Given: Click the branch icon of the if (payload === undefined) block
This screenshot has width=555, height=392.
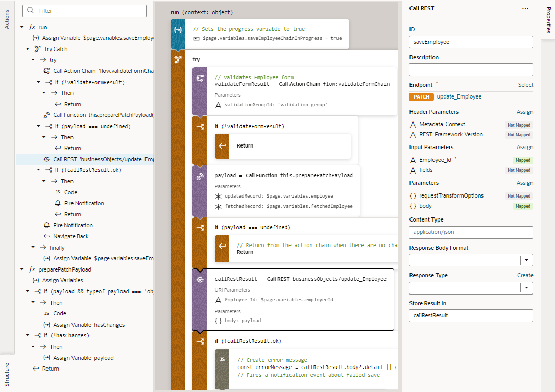Looking at the screenshot, I should [x=200, y=228].
